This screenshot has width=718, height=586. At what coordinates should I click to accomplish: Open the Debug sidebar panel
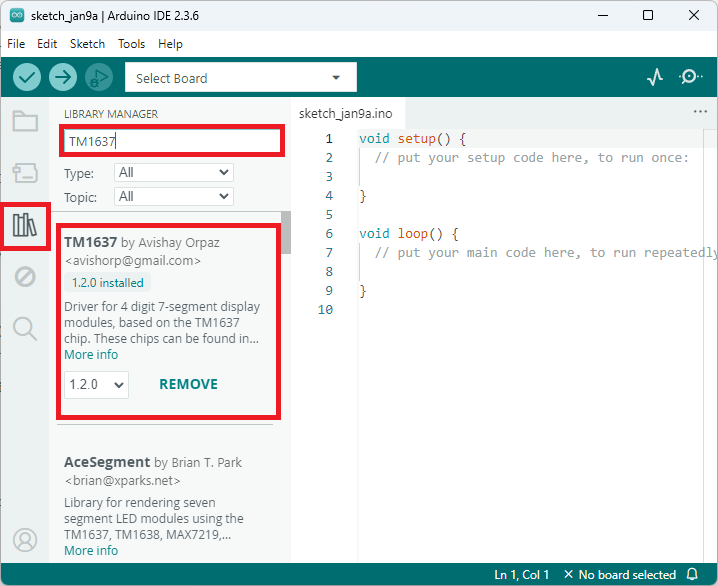25,277
